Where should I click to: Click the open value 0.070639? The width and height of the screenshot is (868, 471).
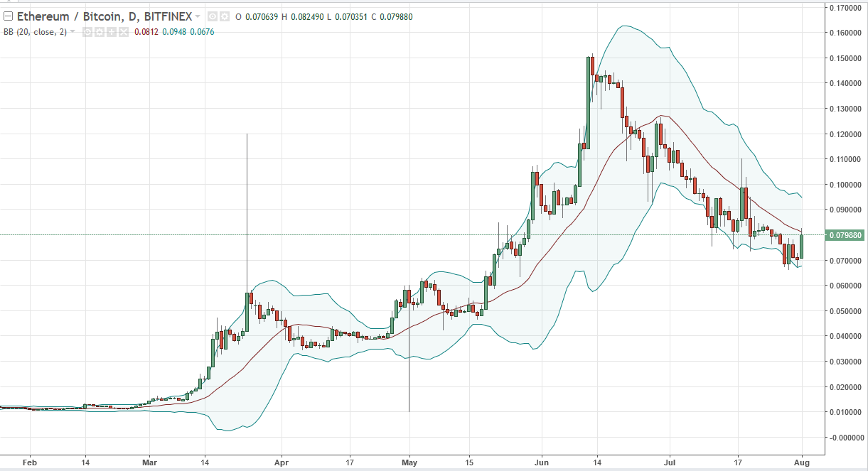262,16
